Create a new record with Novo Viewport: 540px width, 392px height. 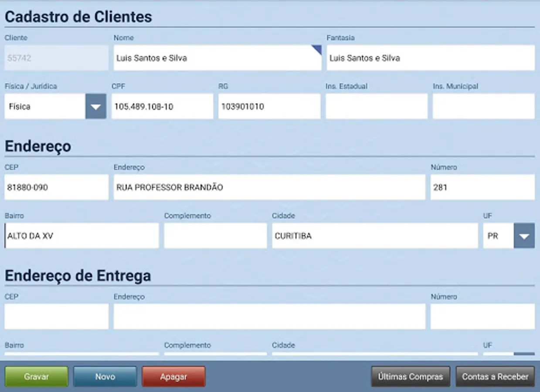(x=105, y=377)
